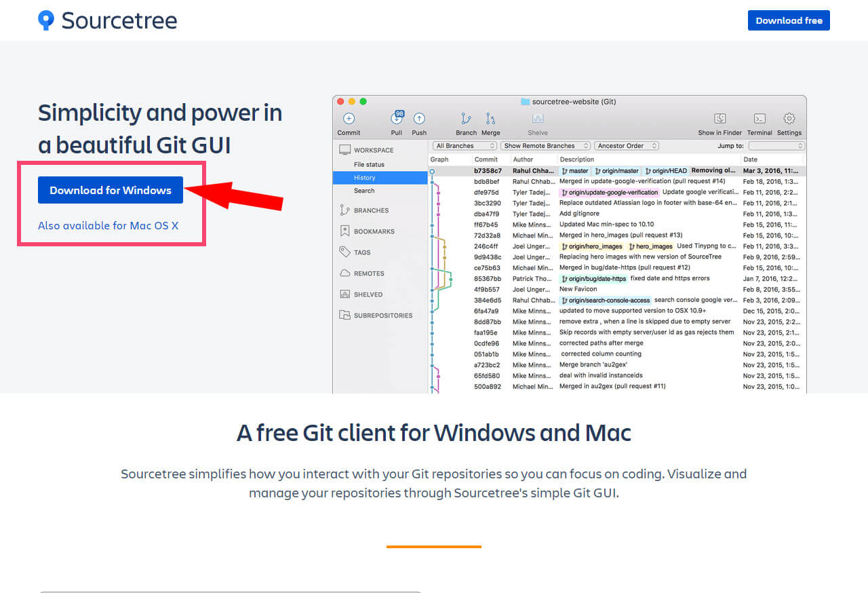This screenshot has height=593, width=868.
Task: Select commit dba47f9 Add gitignore
Action: 617,214
